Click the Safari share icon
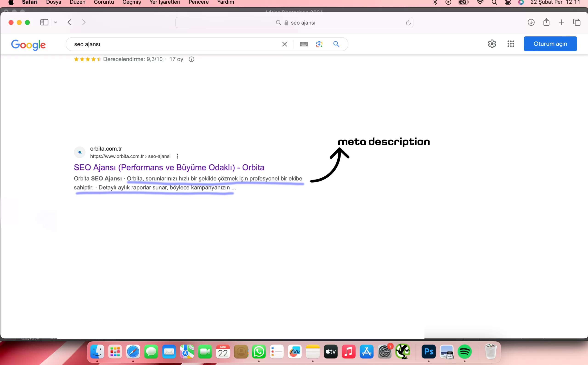The image size is (588, 365). coord(546,22)
